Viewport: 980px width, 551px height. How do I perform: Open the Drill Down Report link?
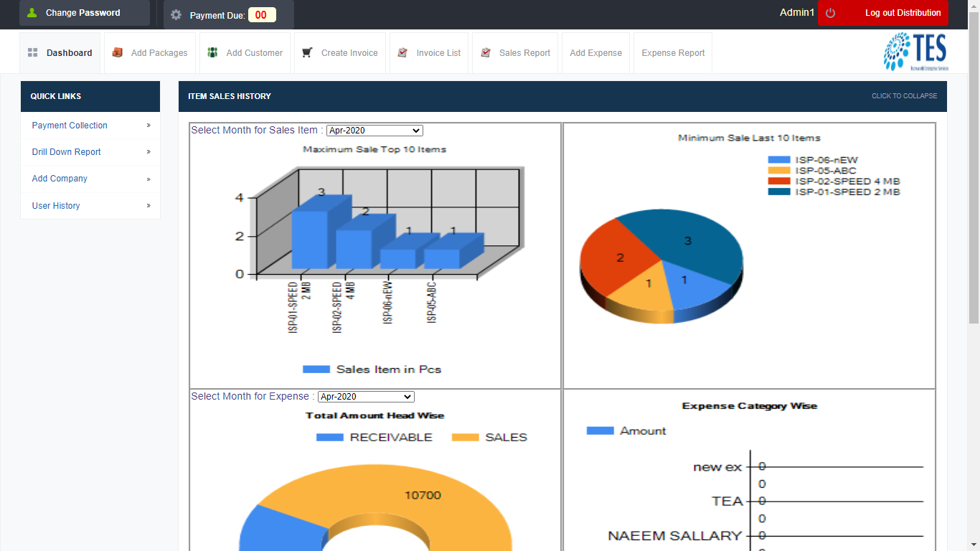pyautogui.click(x=66, y=152)
